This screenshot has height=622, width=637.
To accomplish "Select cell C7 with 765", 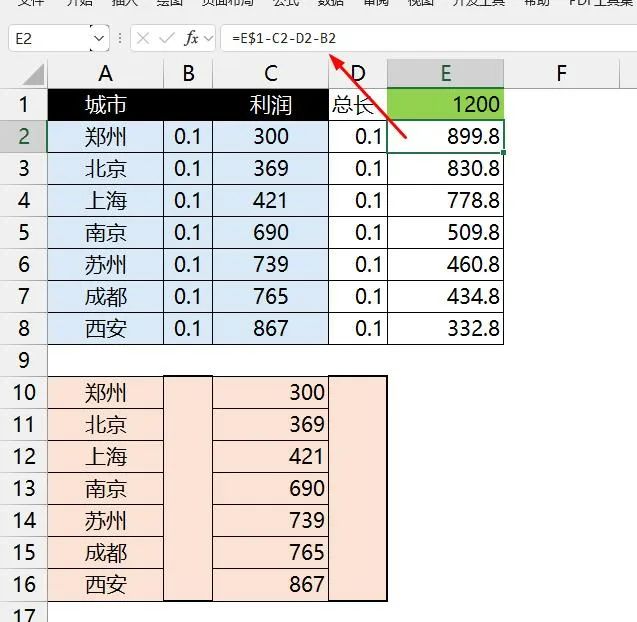I will (x=271, y=297).
